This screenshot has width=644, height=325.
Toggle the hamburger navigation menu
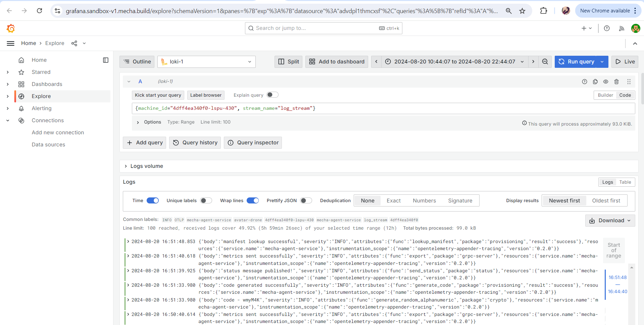[x=11, y=43]
